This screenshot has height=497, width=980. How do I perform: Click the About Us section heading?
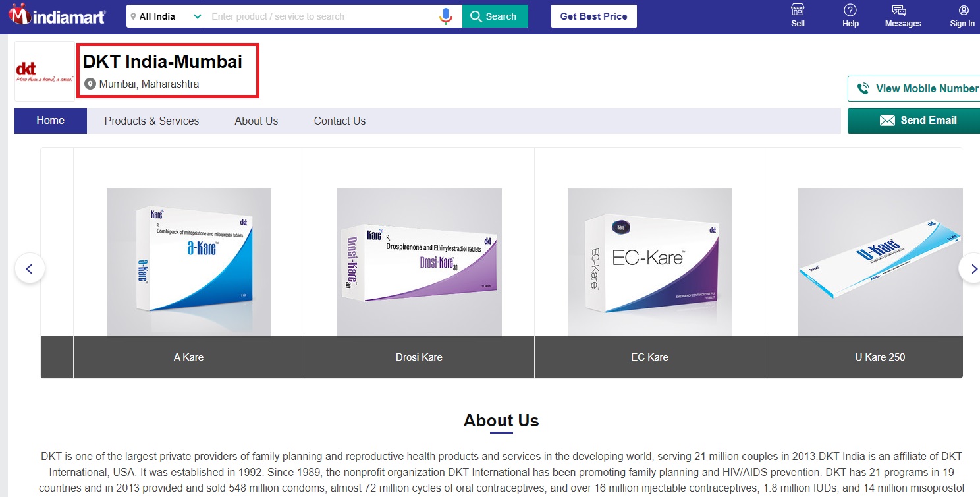pyautogui.click(x=501, y=421)
